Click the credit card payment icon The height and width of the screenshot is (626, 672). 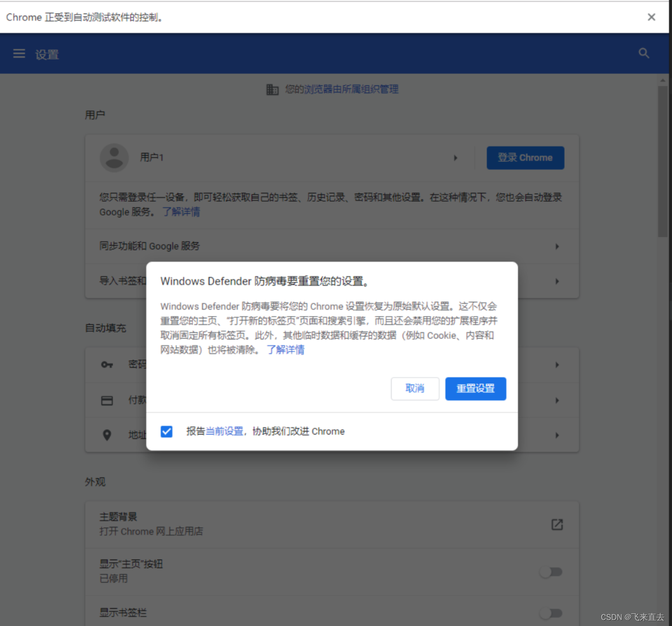tap(107, 400)
